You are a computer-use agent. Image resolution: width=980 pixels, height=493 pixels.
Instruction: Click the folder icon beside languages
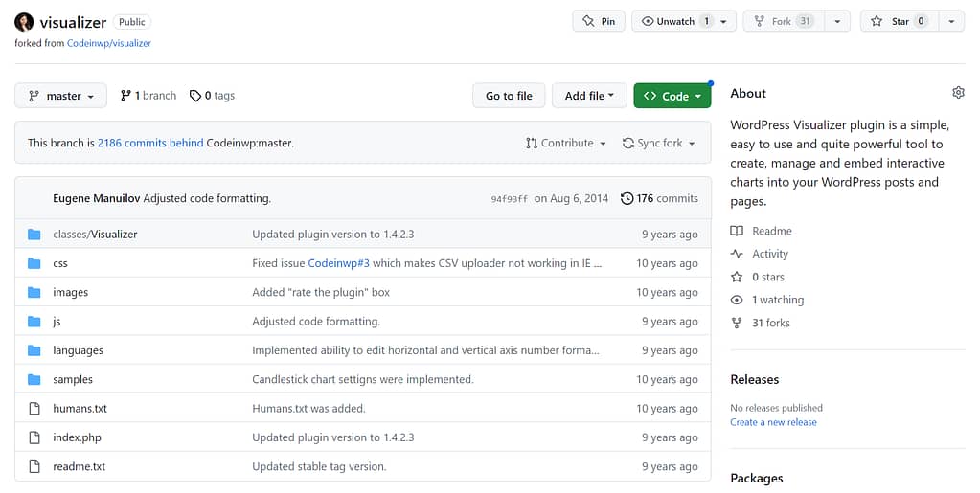(x=34, y=350)
